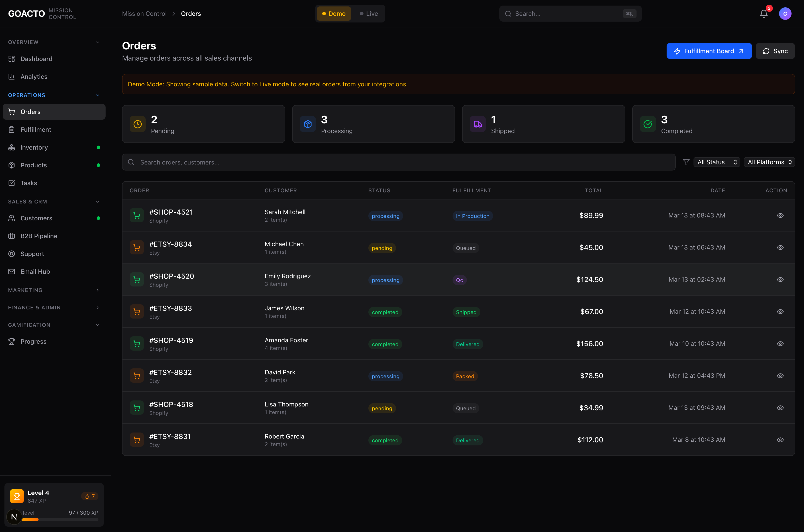Click the XP level progress bar
Viewport: 804px width, 532px height.
[61, 520]
